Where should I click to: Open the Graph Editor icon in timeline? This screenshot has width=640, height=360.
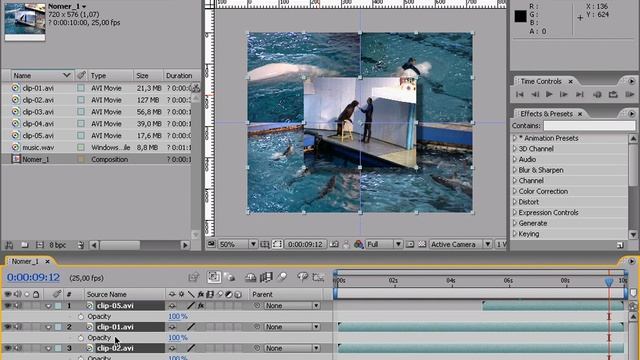318,278
